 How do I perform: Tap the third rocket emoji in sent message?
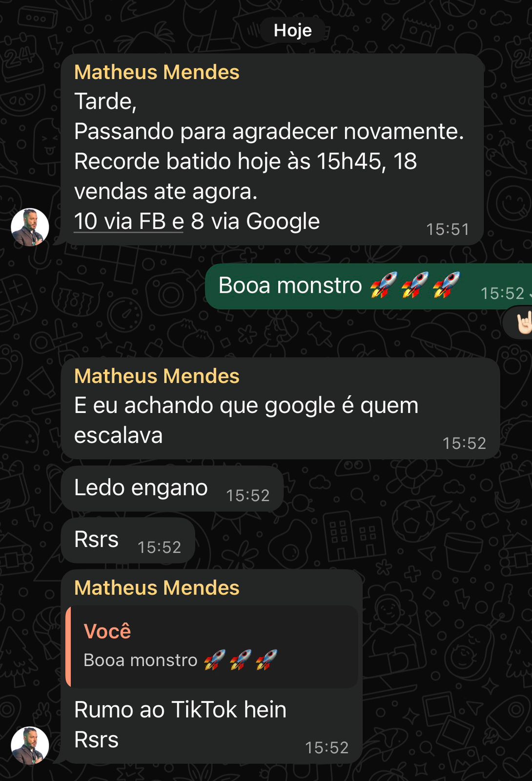click(x=446, y=285)
